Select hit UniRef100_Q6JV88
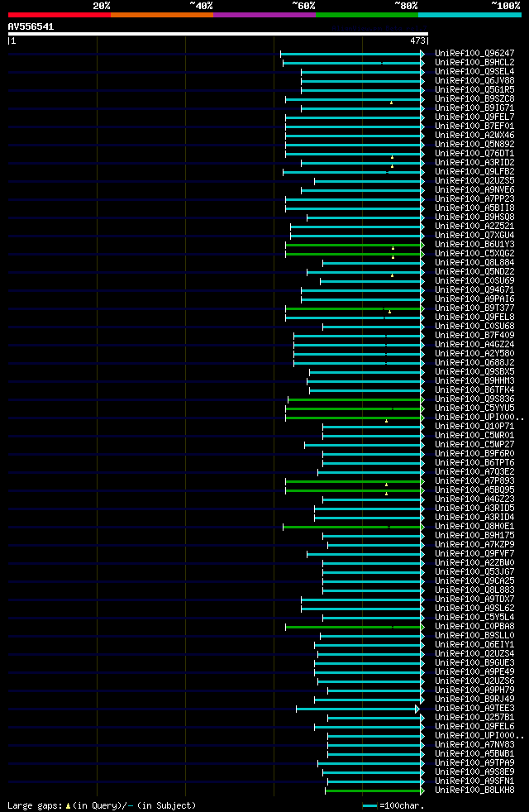 [x=474, y=81]
